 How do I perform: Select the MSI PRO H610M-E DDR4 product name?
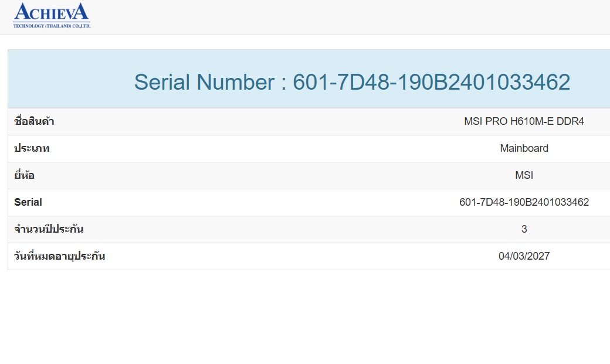tap(524, 121)
